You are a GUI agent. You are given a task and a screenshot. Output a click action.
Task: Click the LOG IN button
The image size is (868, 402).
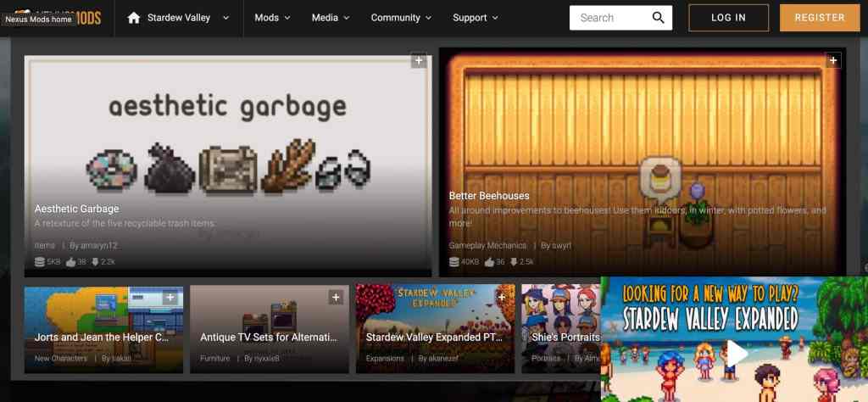pyautogui.click(x=728, y=18)
